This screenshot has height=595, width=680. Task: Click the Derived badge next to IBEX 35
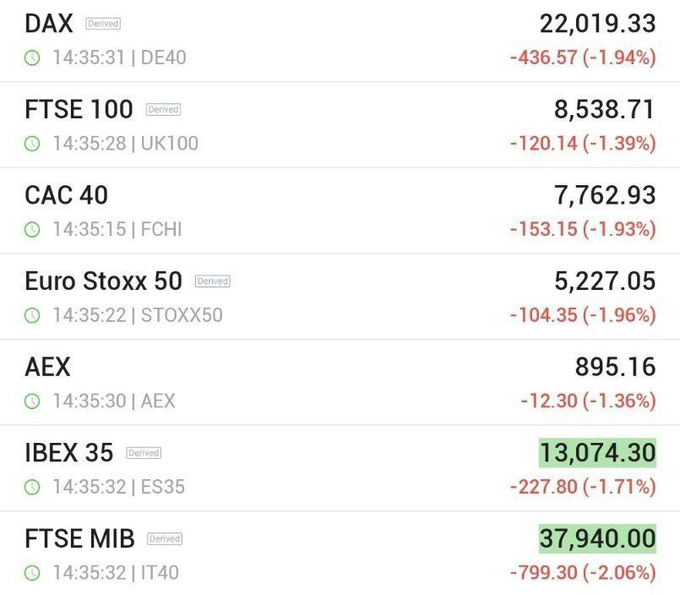point(144,453)
